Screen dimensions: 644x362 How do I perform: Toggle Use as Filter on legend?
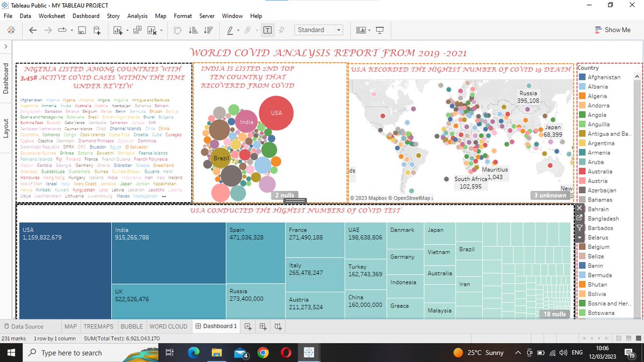click(579, 228)
